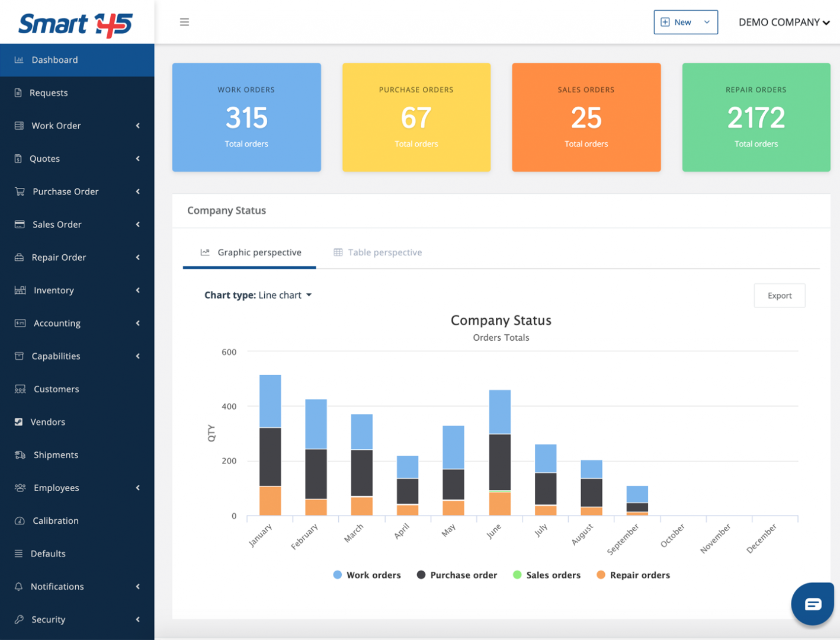Open the chat bubble in bottom corner

812,603
